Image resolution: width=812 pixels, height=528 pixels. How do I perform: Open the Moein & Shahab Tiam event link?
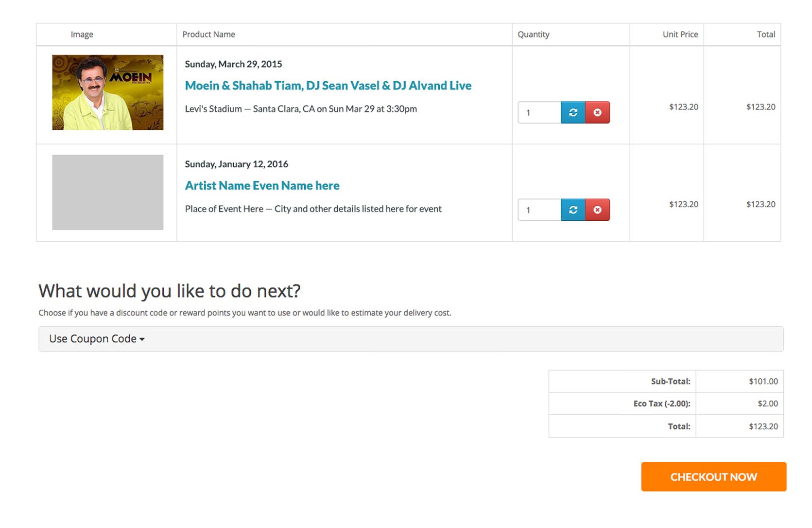(x=328, y=86)
